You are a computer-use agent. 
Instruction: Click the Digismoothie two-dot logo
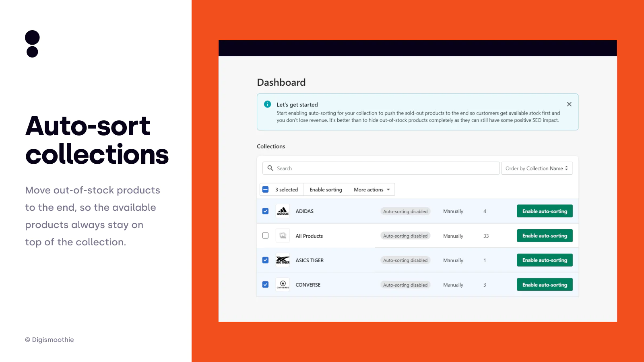32,44
